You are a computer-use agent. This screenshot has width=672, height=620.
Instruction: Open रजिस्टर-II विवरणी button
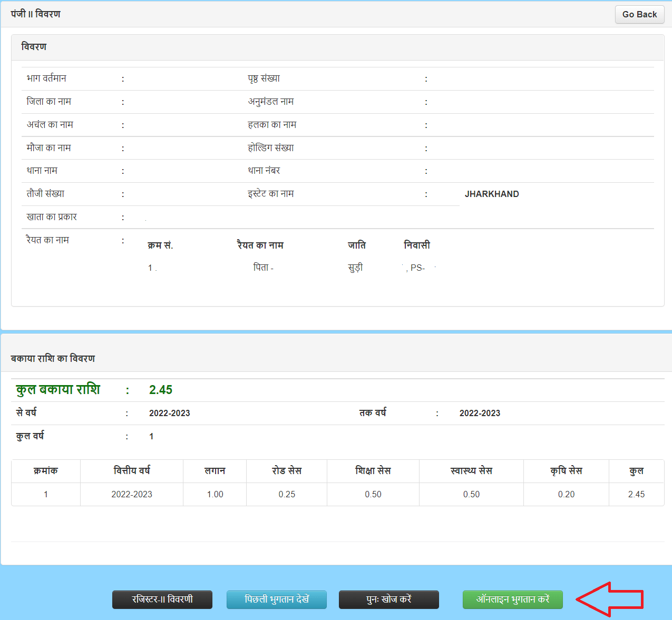(162, 599)
